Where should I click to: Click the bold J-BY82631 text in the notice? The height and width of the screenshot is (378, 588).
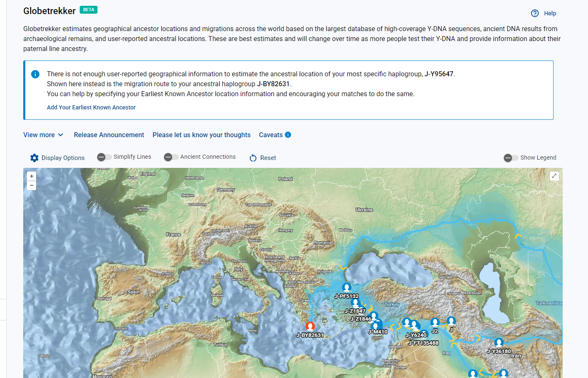[273, 84]
